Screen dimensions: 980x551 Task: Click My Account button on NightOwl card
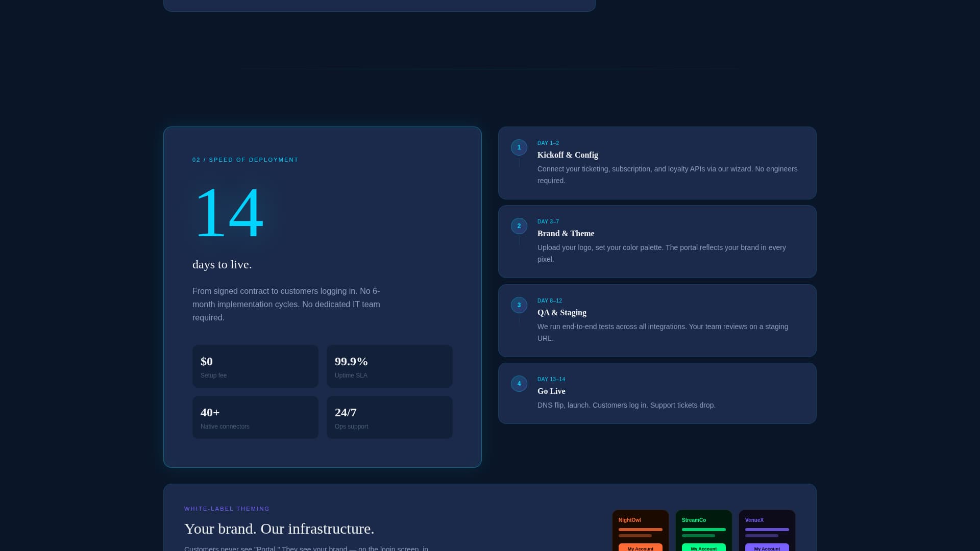pos(641,548)
